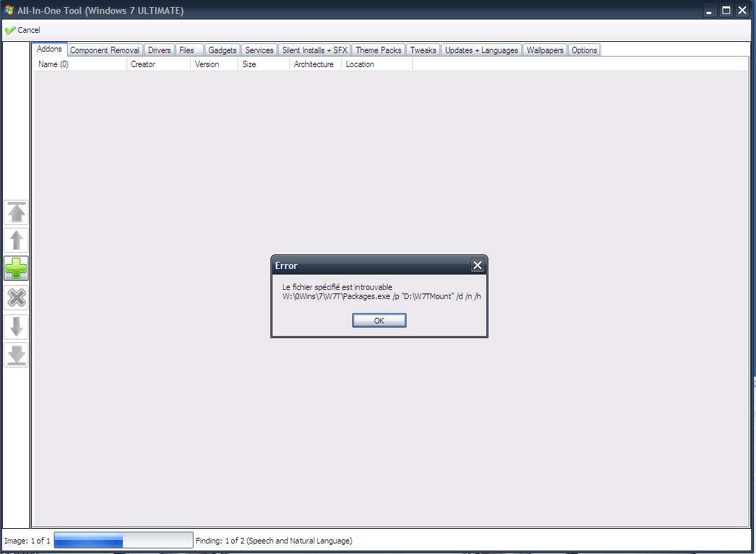
Task: Sort by the Size column header
Action: click(x=264, y=64)
